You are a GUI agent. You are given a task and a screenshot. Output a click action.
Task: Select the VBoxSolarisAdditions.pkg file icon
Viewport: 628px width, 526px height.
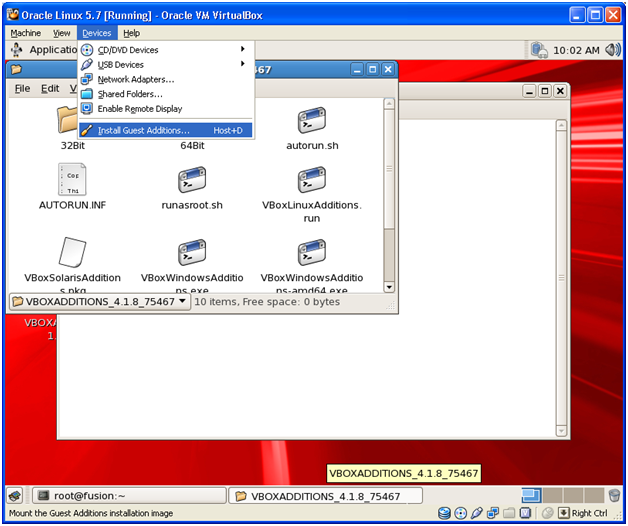tap(72, 252)
